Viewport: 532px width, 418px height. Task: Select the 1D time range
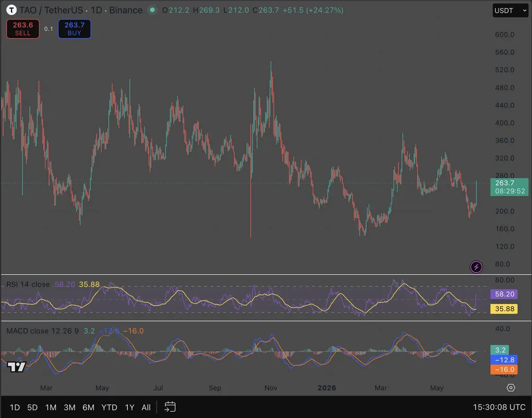click(15, 407)
